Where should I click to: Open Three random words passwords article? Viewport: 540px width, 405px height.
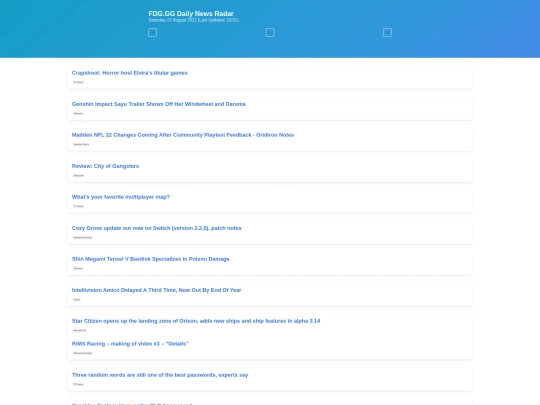tap(160, 375)
